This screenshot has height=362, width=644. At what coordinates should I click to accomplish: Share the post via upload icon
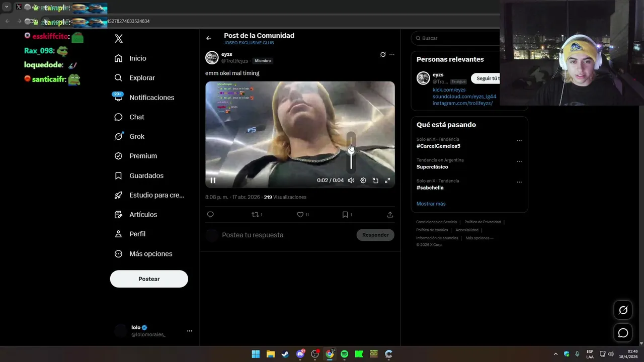pyautogui.click(x=390, y=215)
